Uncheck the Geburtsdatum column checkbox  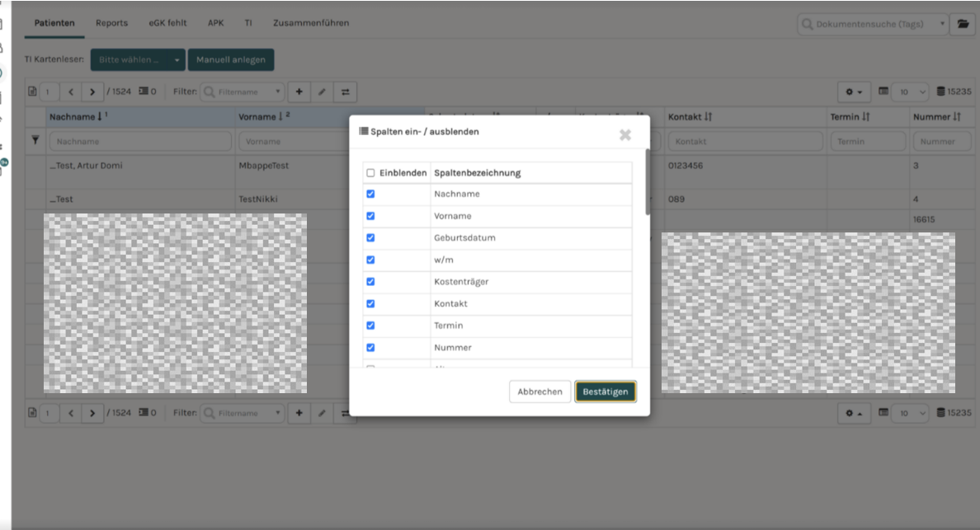pos(370,238)
